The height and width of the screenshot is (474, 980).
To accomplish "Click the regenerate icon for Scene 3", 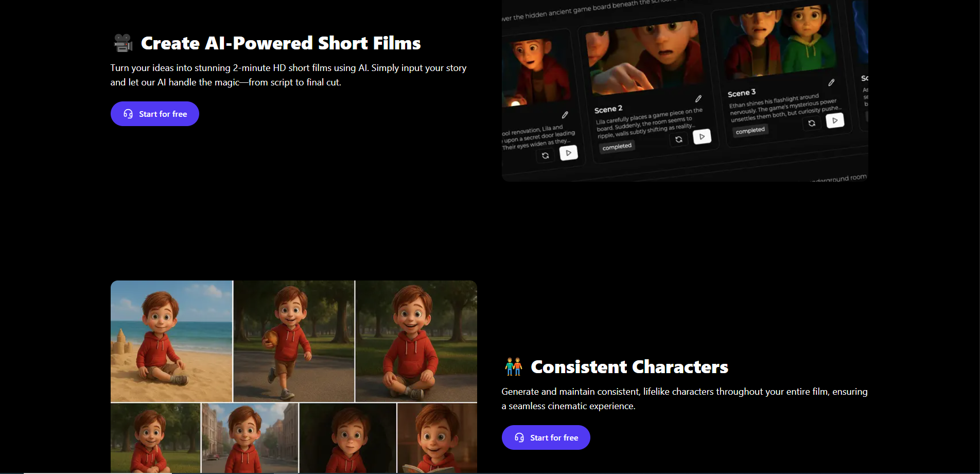I will (812, 124).
